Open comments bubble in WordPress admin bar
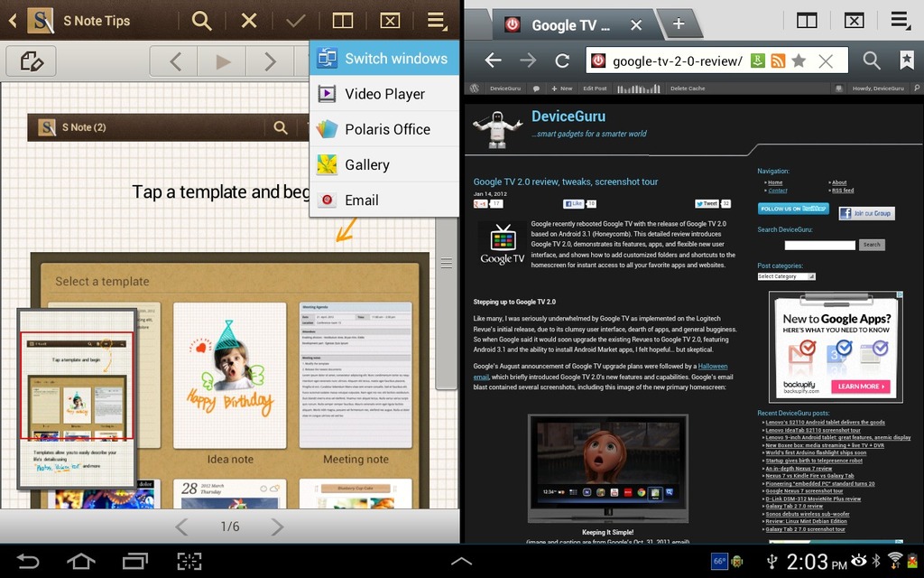This screenshot has height=578, width=924. coord(536,89)
